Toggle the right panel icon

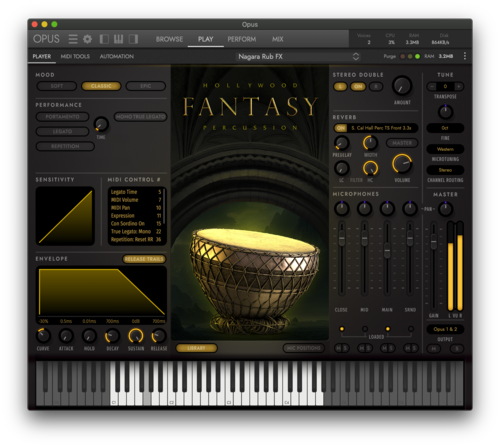(134, 39)
